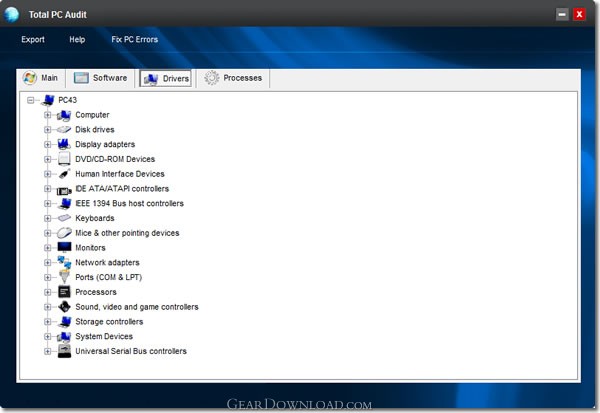This screenshot has width=600, height=413.
Task: Open the Help menu
Action: click(77, 39)
